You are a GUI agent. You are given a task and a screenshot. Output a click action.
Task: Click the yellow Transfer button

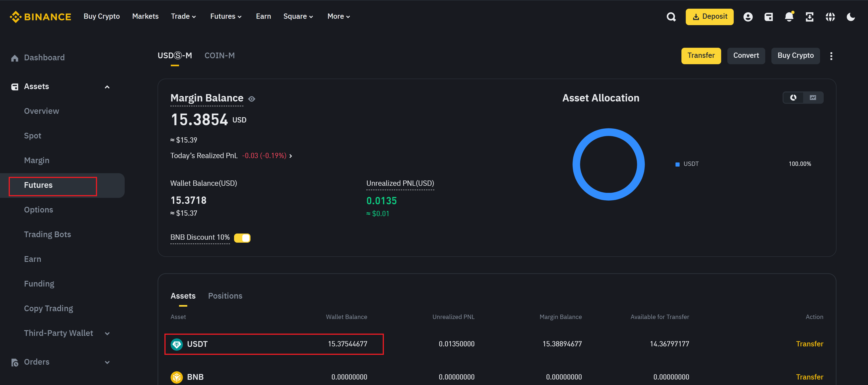pos(701,56)
